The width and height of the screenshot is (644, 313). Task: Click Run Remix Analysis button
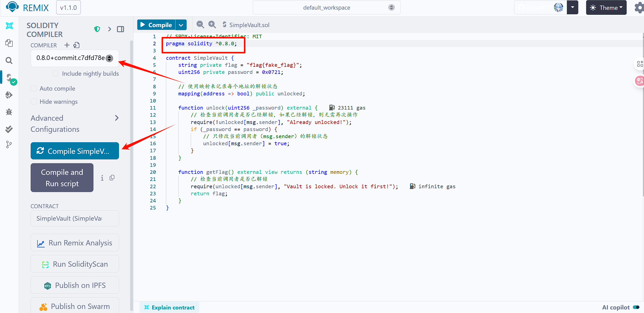tap(74, 243)
